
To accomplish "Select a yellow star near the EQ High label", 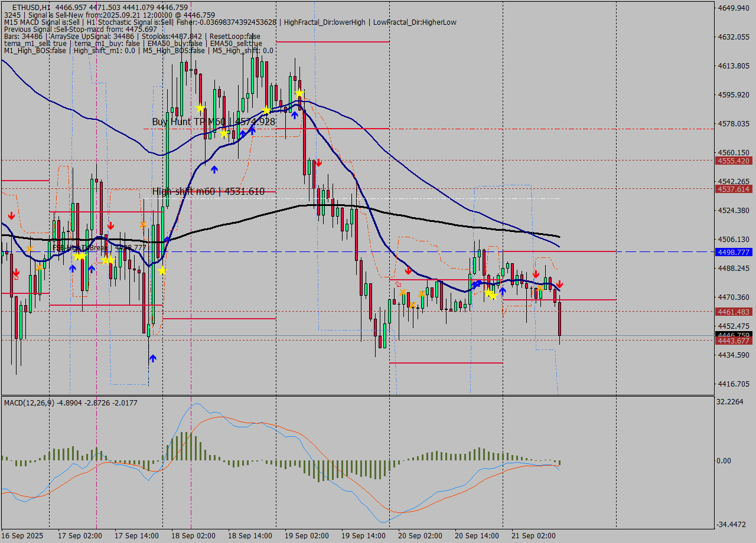I will 80,258.
